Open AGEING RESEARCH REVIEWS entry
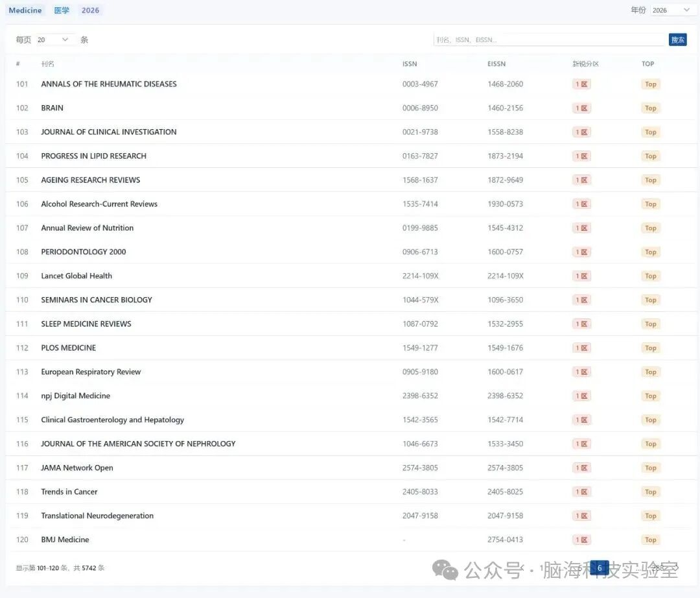This screenshot has height=598, width=700. 91,180
